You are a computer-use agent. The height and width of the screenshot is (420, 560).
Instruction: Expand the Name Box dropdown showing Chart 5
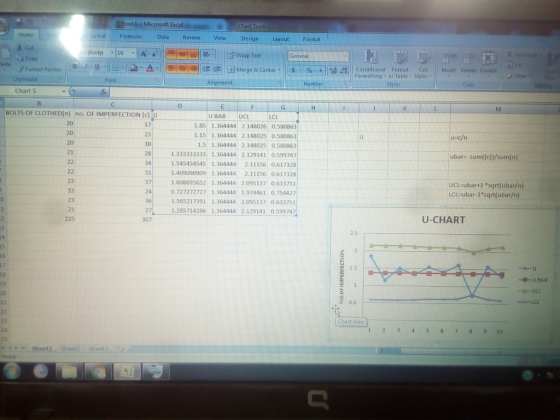pyautogui.click(x=64, y=91)
